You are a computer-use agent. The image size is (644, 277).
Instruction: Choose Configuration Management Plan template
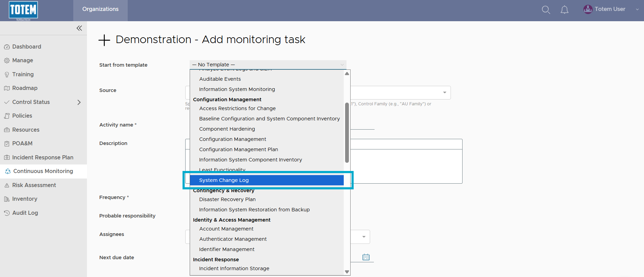point(267,149)
